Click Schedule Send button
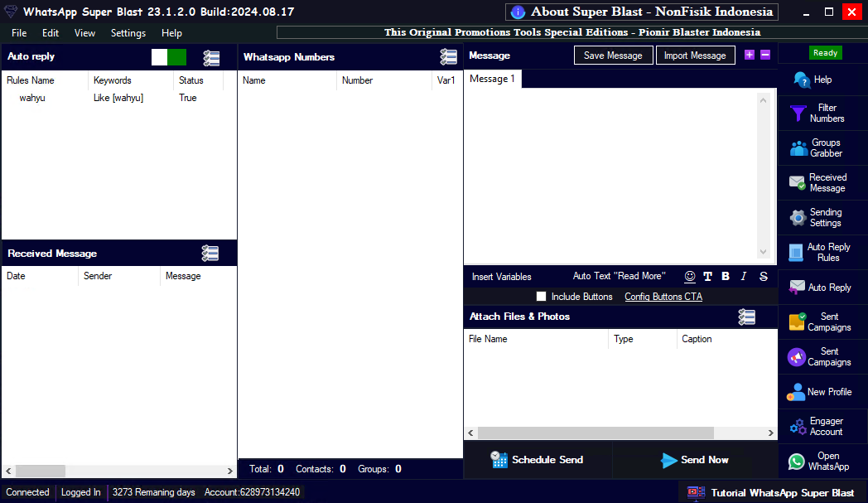Image resolution: width=868 pixels, height=503 pixels. coord(538,460)
